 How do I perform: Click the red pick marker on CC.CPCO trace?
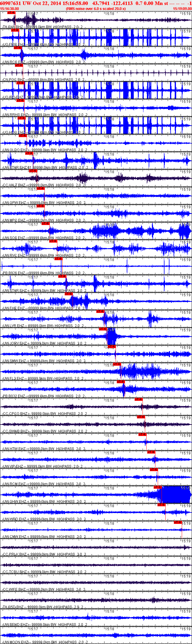[138, 399]
